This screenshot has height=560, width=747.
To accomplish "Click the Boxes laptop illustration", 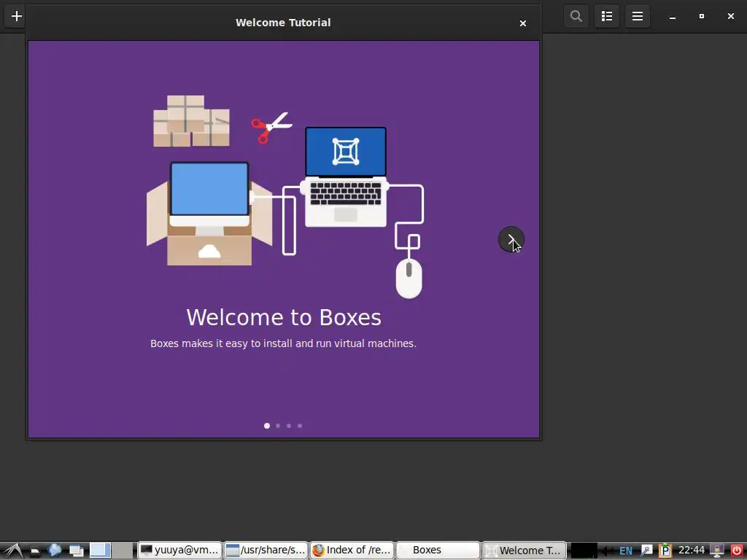I will [x=346, y=176].
